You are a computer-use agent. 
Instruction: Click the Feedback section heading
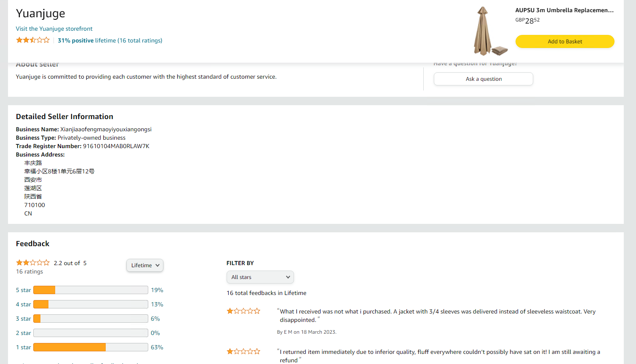[x=33, y=244]
